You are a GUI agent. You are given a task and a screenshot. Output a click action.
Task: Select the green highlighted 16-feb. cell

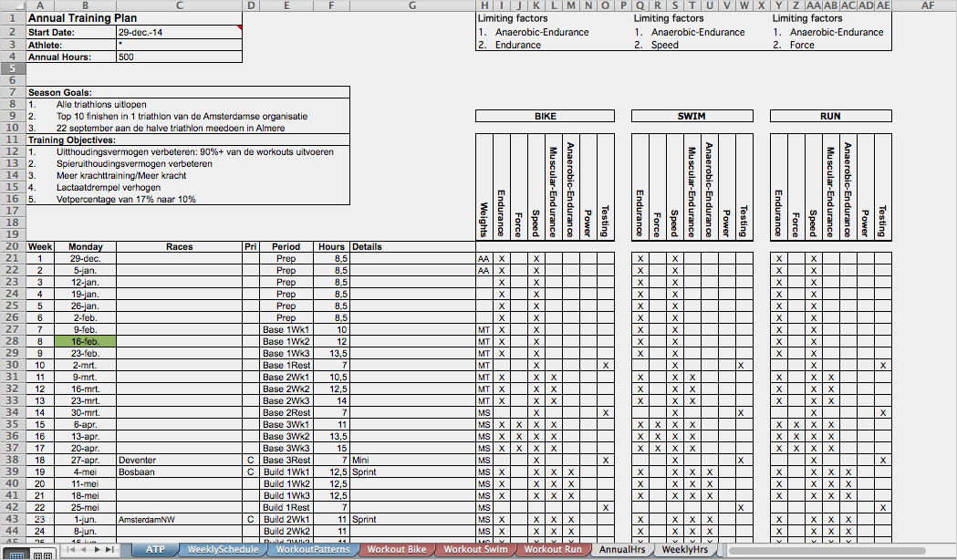pyautogui.click(x=86, y=342)
